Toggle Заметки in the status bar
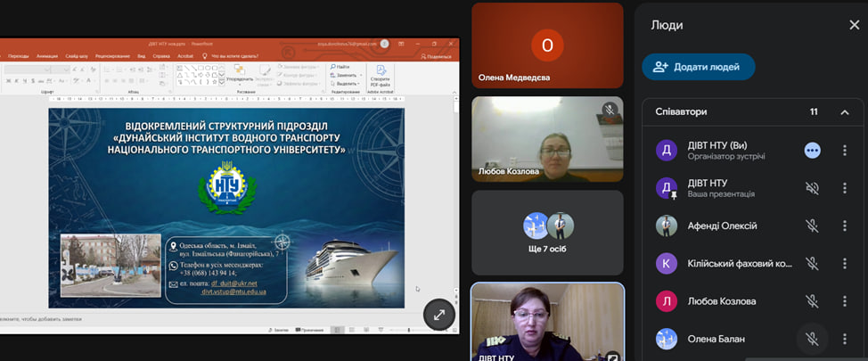The image size is (868, 361). (278, 330)
